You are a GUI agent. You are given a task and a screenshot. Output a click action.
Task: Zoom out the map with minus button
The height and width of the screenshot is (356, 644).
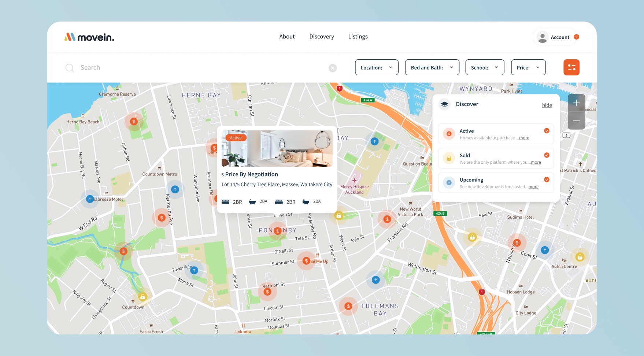pyautogui.click(x=576, y=120)
